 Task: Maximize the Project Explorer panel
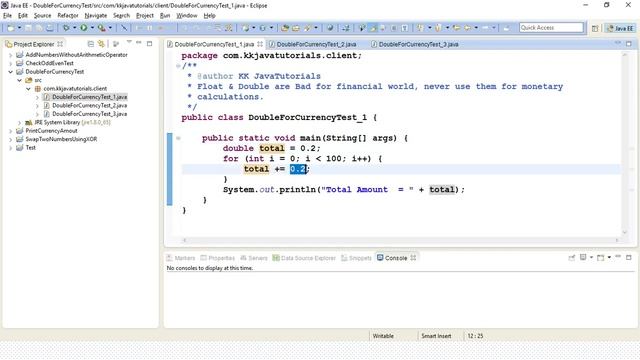pos(149,43)
